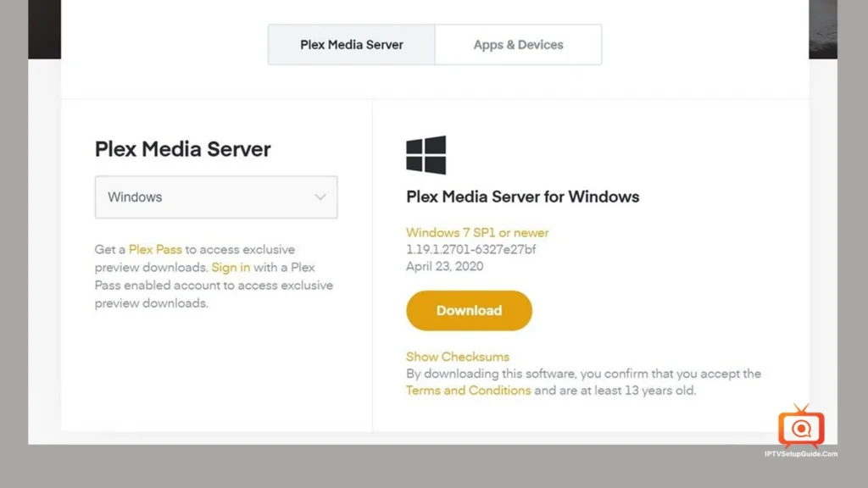Click the banner image at top right
This screenshot has height=488, width=868.
(823, 30)
